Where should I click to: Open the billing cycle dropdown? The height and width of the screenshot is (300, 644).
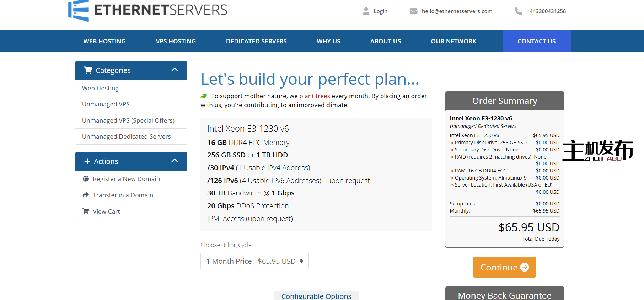pyautogui.click(x=254, y=261)
